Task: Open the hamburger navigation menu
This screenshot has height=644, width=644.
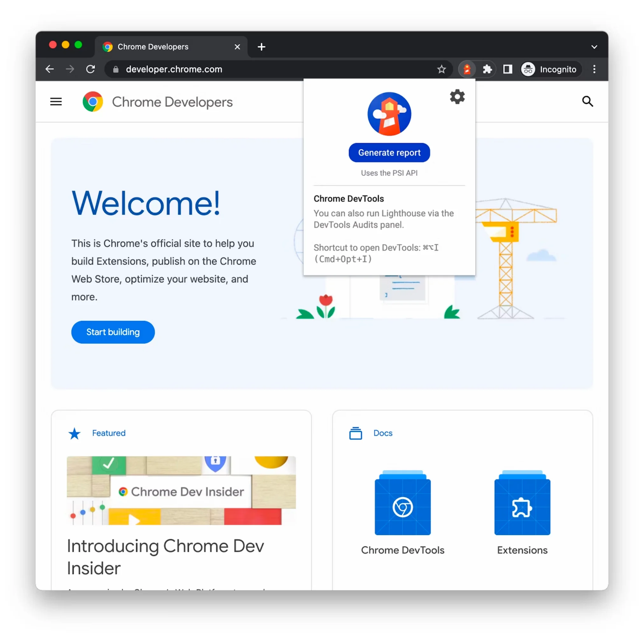Action: pyautogui.click(x=56, y=101)
